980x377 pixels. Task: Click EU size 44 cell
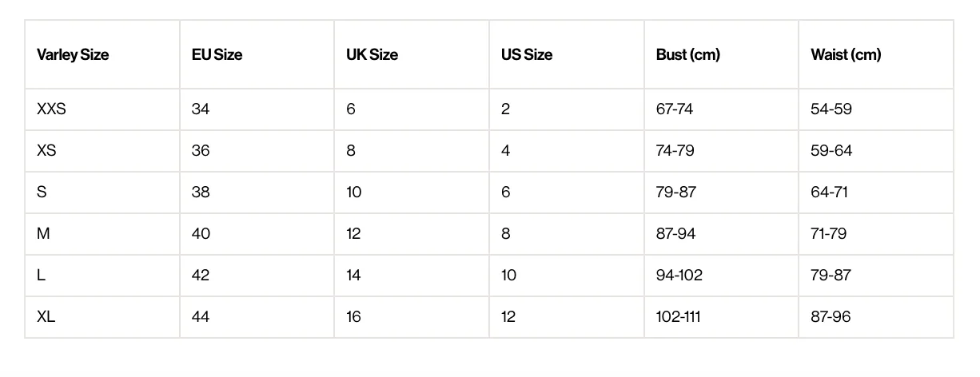pos(257,317)
